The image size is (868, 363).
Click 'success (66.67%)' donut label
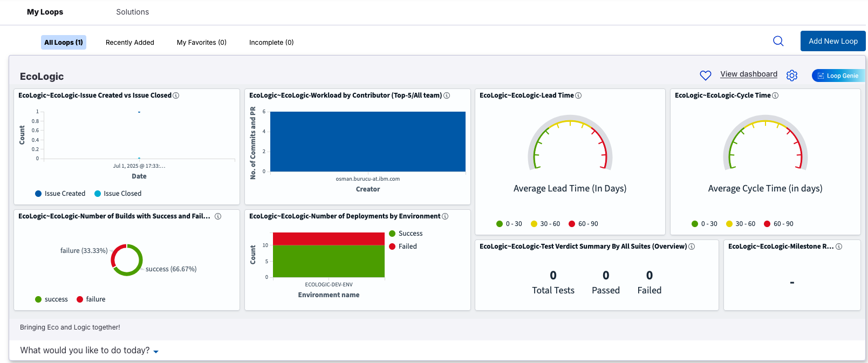[x=171, y=269]
